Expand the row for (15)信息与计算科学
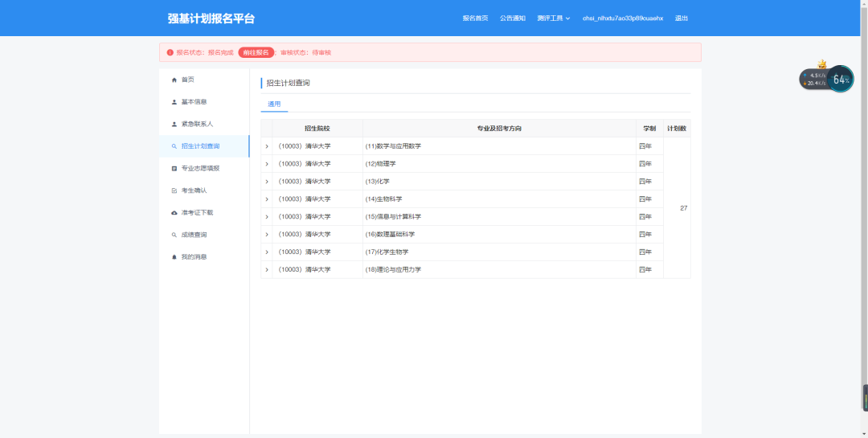This screenshot has height=438, width=868. 266,216
